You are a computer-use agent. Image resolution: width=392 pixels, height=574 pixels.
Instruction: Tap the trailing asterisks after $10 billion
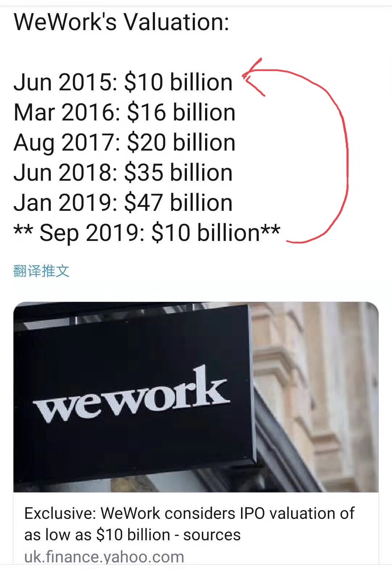(x=270, y=230)
